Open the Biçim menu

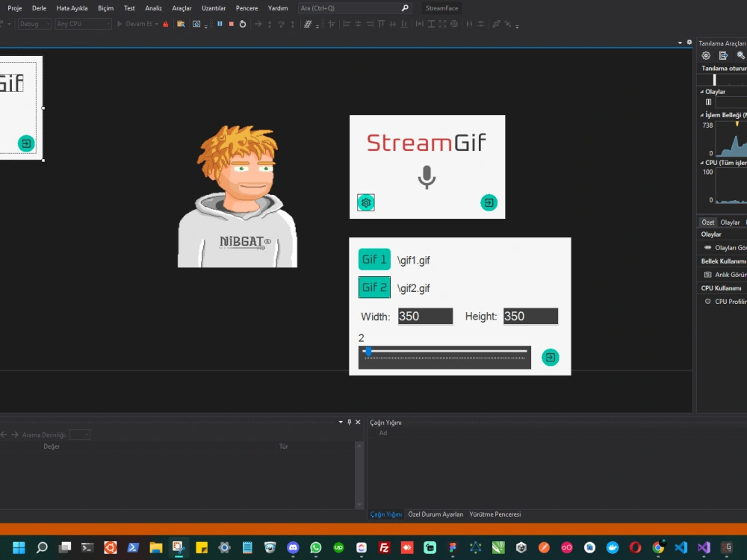click(106, 8)
